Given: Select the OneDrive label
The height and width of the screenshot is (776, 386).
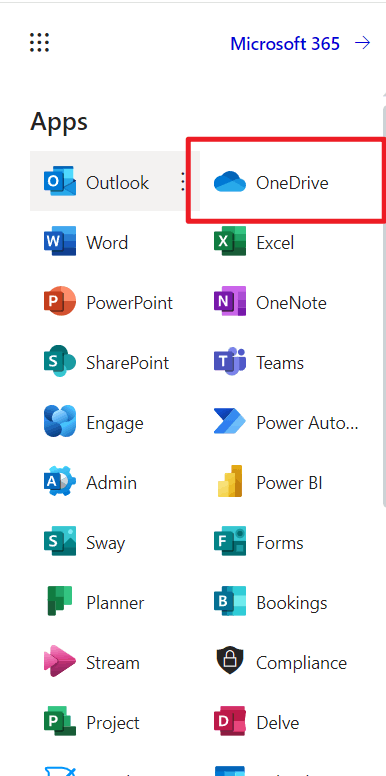Looking at the screenshot, I should 292,183.
